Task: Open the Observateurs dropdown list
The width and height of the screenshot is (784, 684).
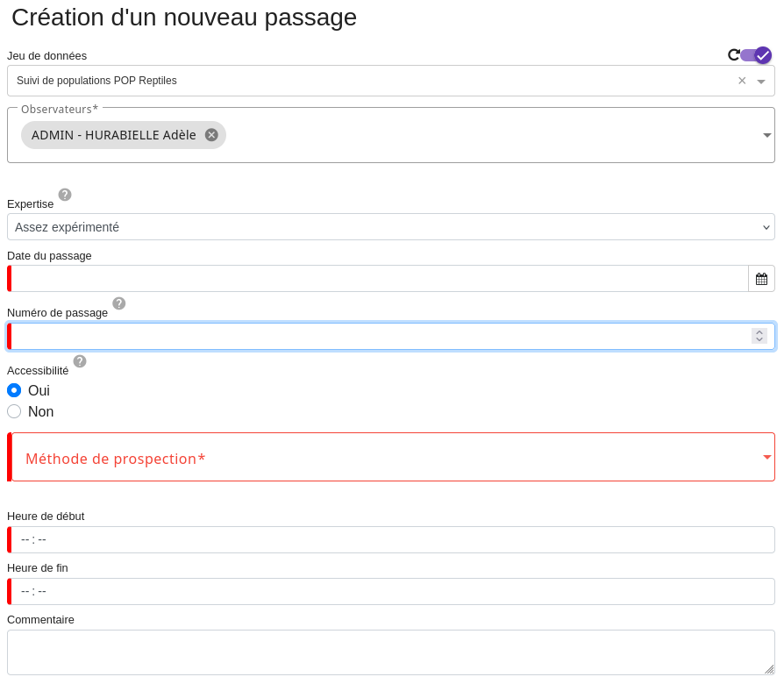Action: pos(767,135)
